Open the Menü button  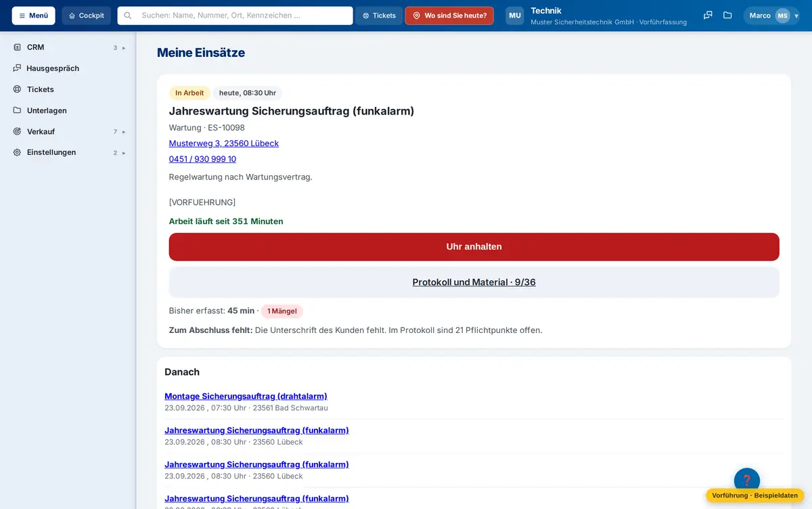[x=34, y=16]
